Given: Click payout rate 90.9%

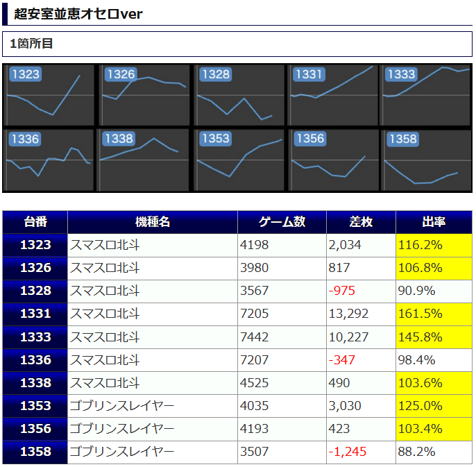Looking at the screenshot, I should pyautogui.click(x=417, y=291).
